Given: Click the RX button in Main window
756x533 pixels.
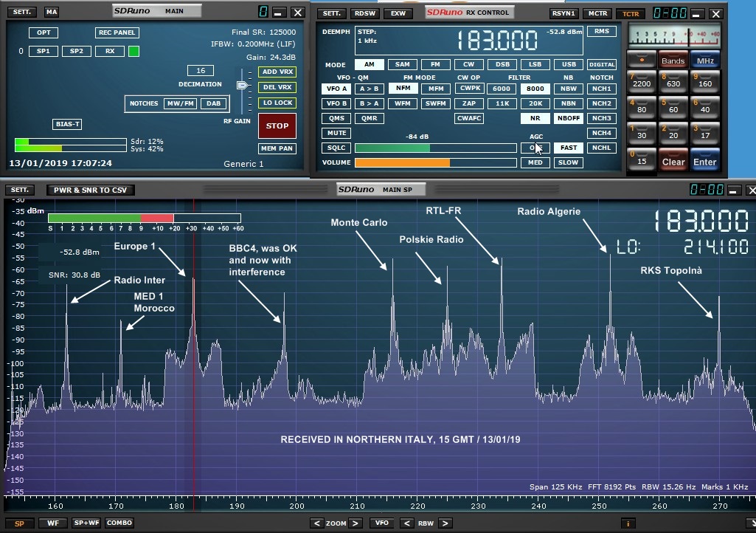Looking at the screenshot, I should (x=110, y=51).
